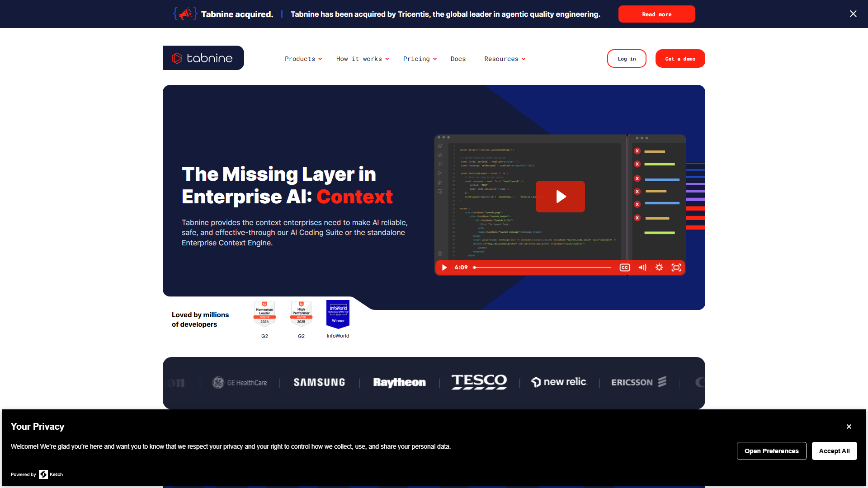Screen dimensions: 868x488
Task: Click the 'Loved by millions of developers' text
Action: [x=200, y=319]
